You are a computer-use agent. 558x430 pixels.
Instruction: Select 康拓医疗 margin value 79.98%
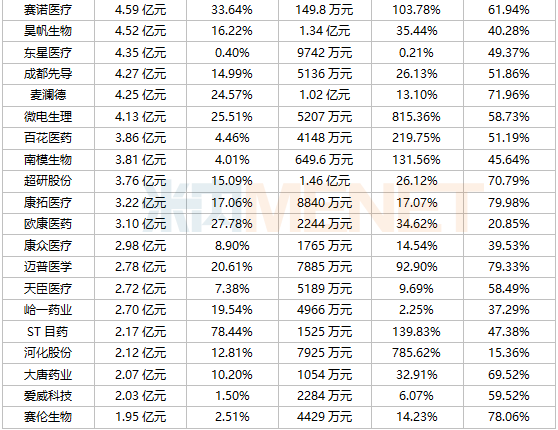(509, 203)
